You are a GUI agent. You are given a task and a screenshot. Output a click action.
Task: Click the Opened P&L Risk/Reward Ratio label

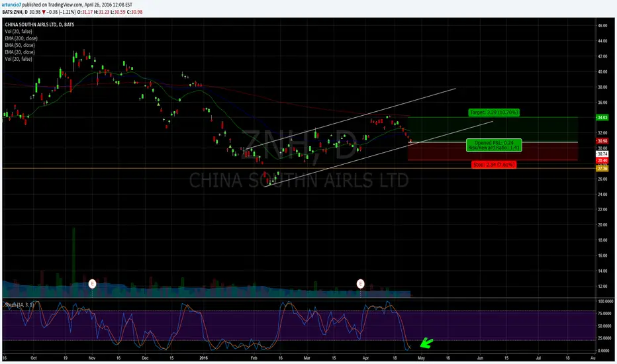(x=494, y=145)
